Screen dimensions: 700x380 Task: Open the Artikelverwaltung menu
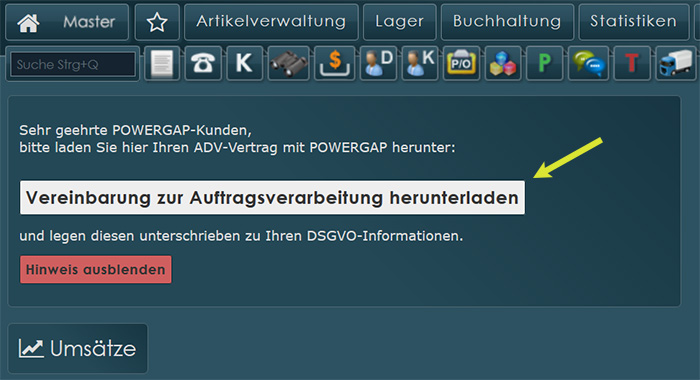[271, 22]
